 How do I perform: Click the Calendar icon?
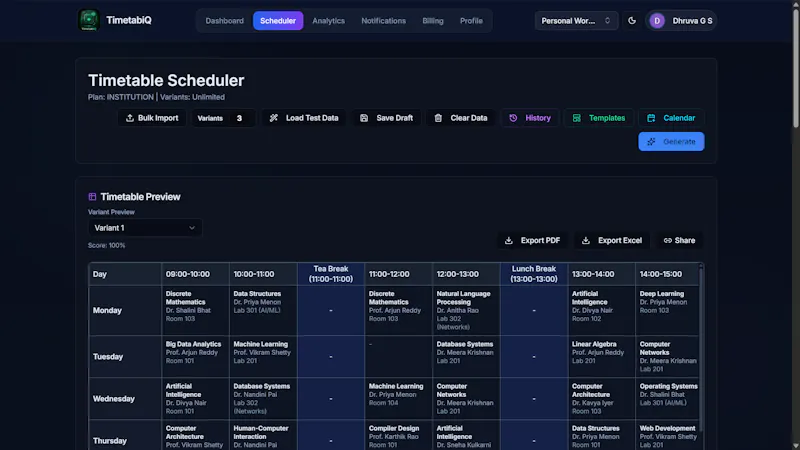pos(651,118)
